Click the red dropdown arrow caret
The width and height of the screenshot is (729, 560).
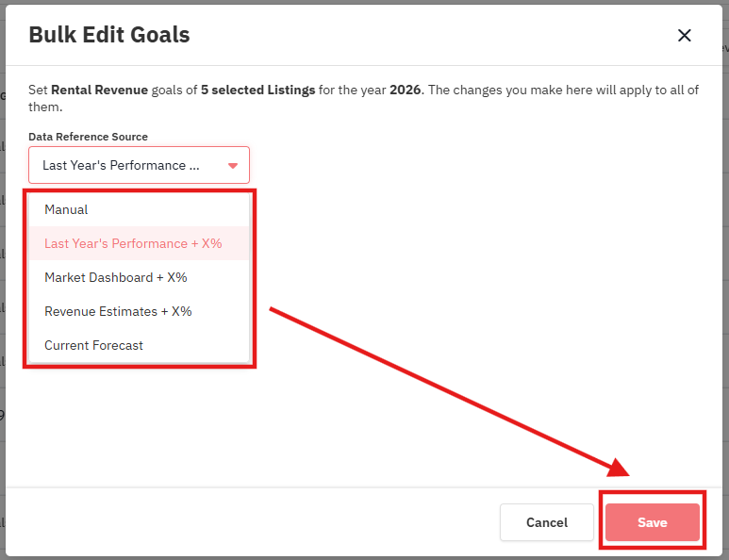(233, 165)
